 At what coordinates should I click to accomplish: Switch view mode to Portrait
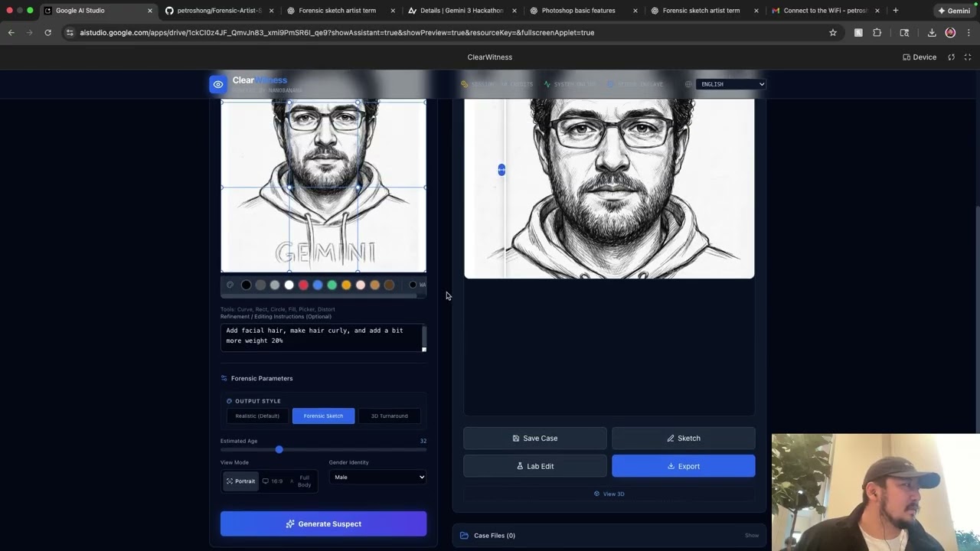click(240, 481)
